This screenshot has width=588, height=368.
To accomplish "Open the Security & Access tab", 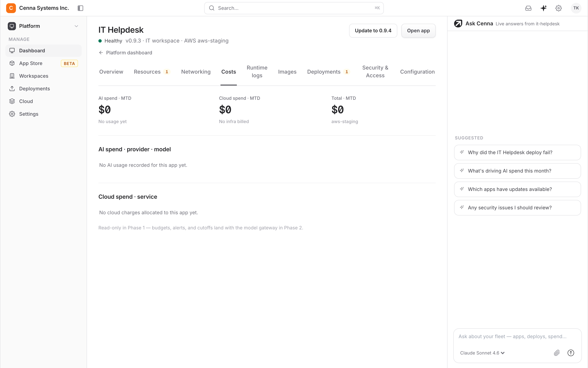I will 375,72.
